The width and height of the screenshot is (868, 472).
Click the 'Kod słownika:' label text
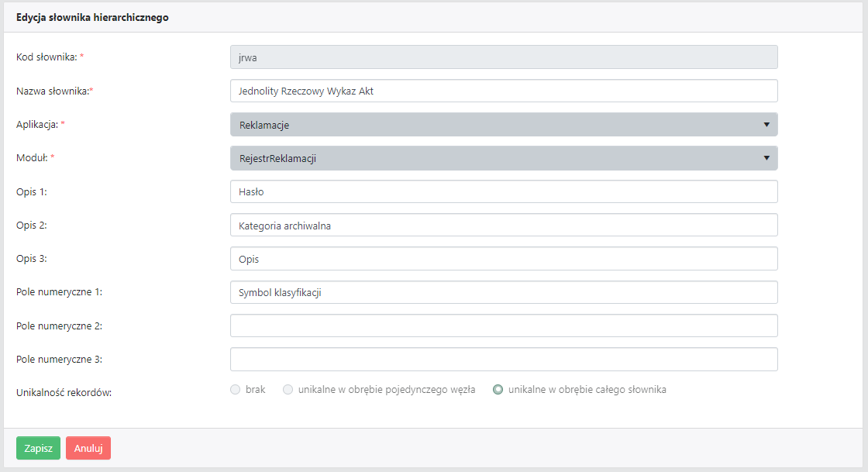point(46,57)
